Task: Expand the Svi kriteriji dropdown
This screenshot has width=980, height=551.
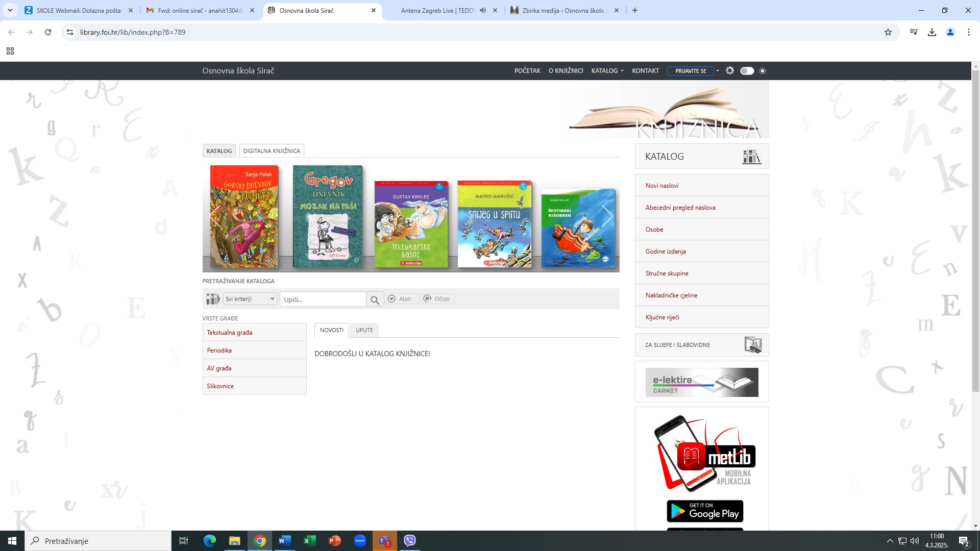Action: coord(250,299)
